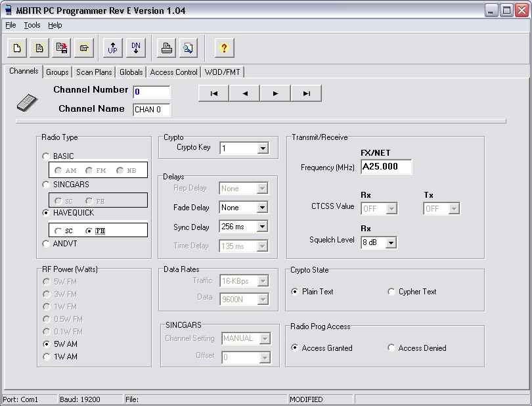Select 1W AM RF power
The width and height of the screenshot is (532, 406).
pos(46,357)
